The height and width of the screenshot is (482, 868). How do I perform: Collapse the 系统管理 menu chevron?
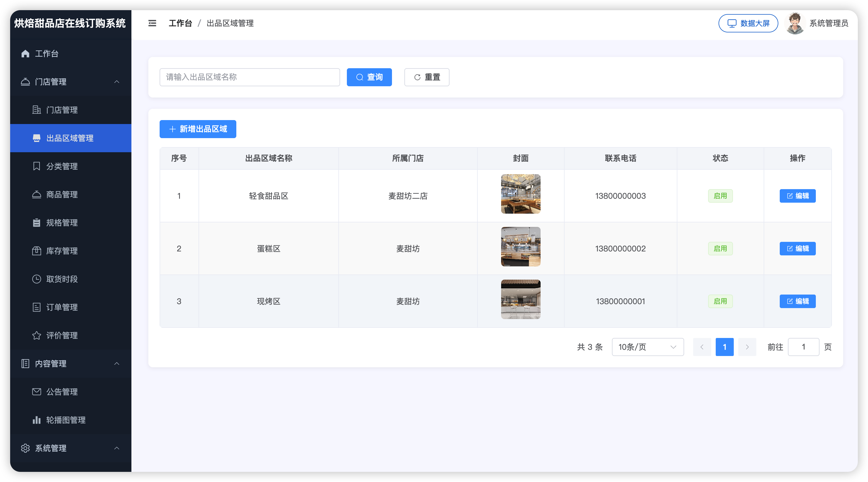click(116, 448)
